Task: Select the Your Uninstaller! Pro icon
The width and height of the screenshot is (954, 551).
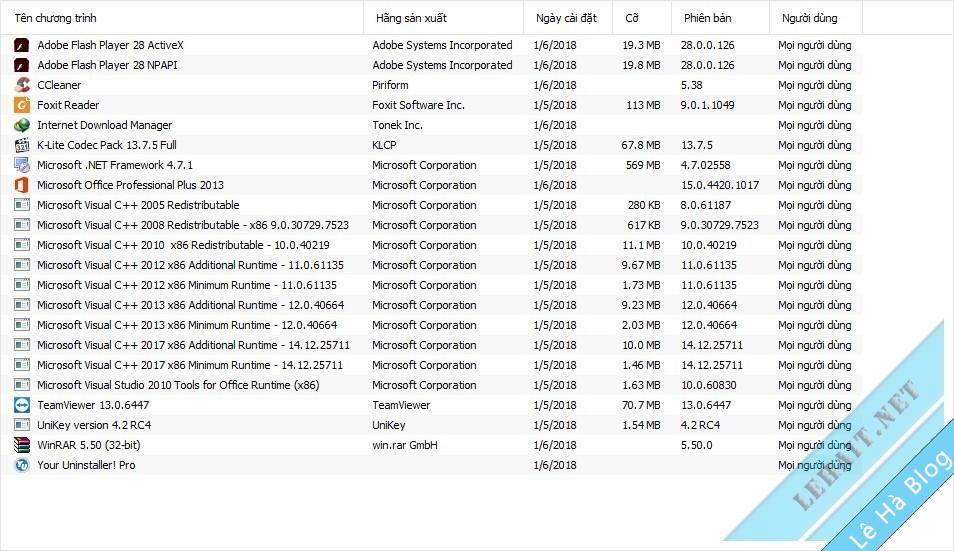Action: pyautogui.click(x=22, y=465)
